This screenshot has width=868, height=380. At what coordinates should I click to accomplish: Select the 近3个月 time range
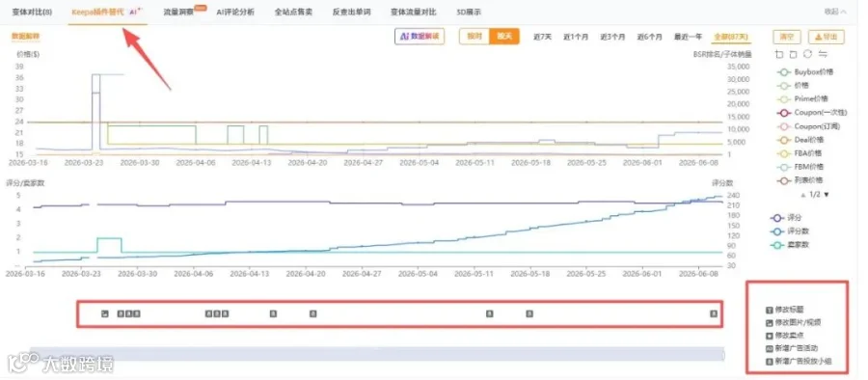[x=612, y=37]
